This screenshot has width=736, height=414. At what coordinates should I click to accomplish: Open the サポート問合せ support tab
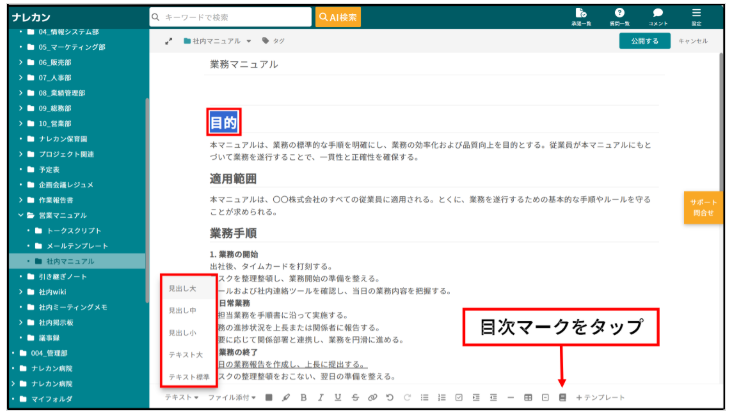pyautogui.click(x=703, y=207)
